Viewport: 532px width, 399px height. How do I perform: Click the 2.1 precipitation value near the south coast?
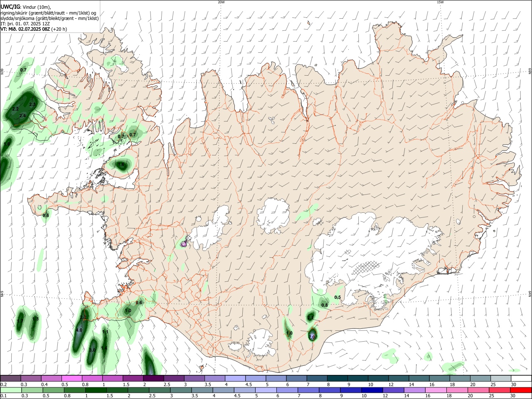[310, 318]
